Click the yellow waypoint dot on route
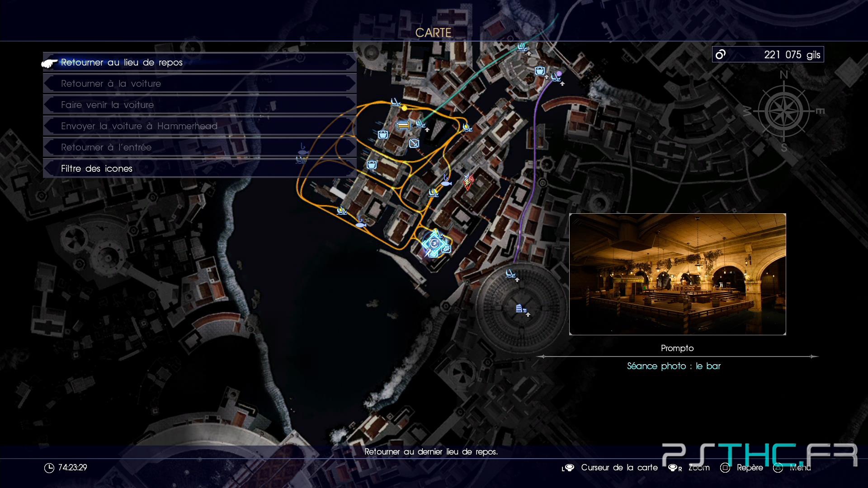Screen dimensions: 868x488 pyautogui.click(x=404, y=108)
